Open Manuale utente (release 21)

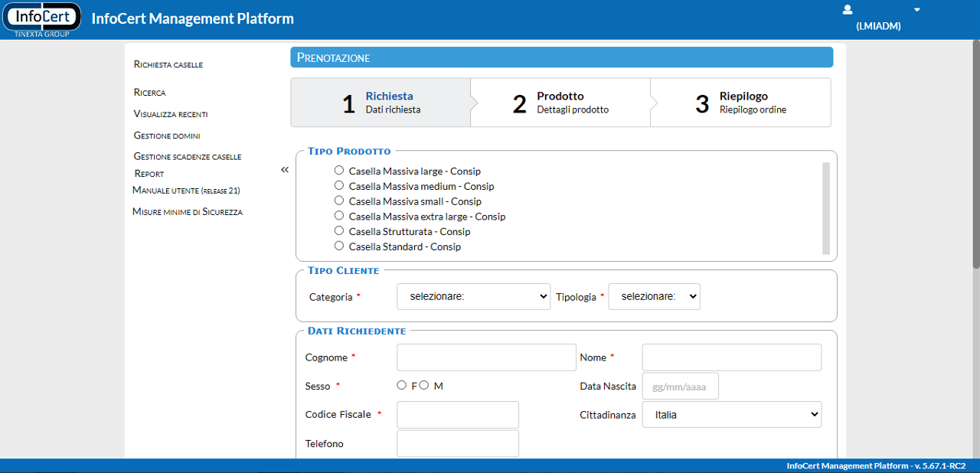pyautogui.click(x=187, y=191)
